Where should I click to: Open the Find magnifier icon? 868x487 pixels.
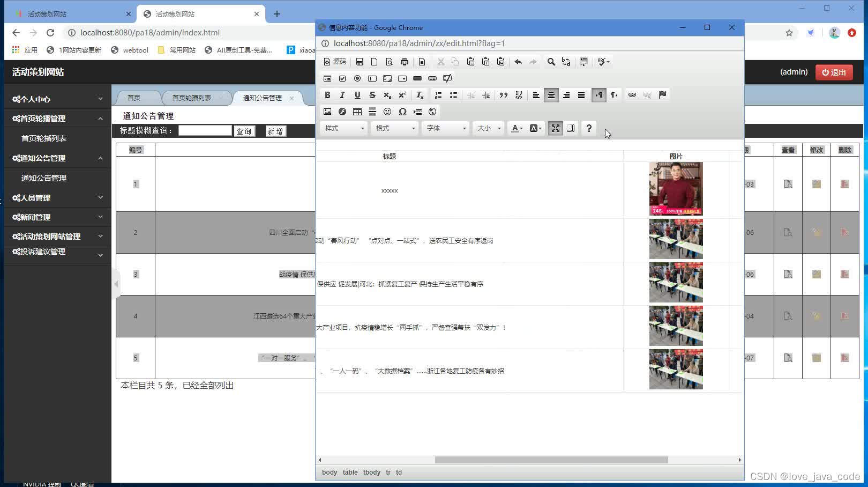(551, 62)
